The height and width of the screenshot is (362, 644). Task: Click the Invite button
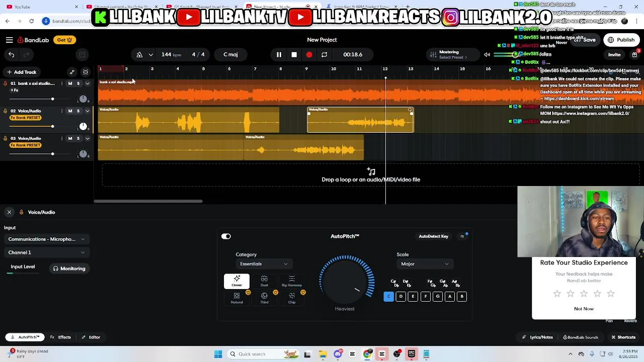(x=614, y=55)
